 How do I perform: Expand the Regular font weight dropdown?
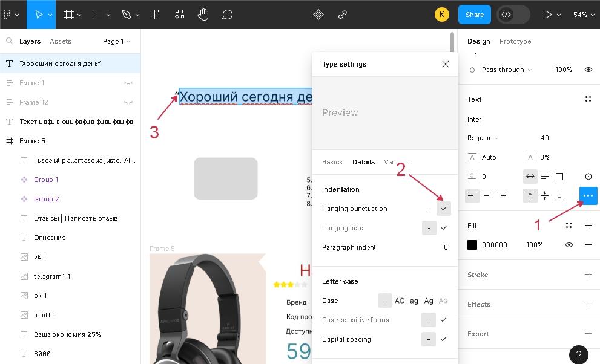click(483, 138)
